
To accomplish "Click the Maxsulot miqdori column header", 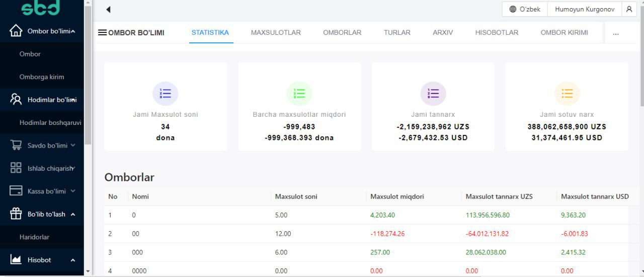I will [x=397, y=196].
